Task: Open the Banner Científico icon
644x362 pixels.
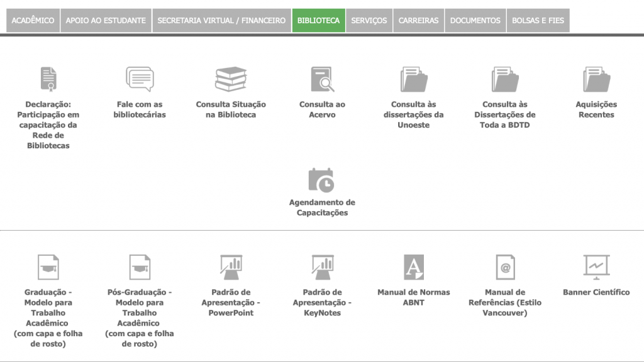Action: 596,267
